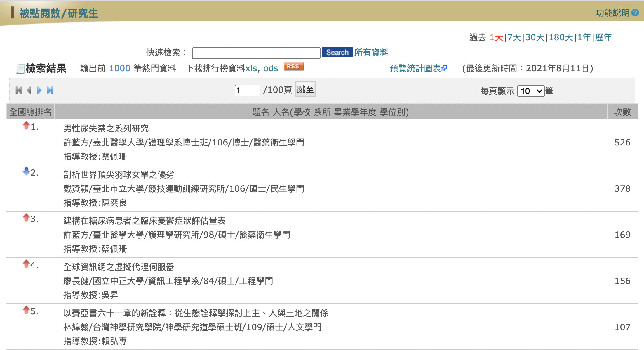Screen dimensions: 644x350
Task: Click the author line 林緯翰/台灣神學研究學院
Action: tap(192, 327)
